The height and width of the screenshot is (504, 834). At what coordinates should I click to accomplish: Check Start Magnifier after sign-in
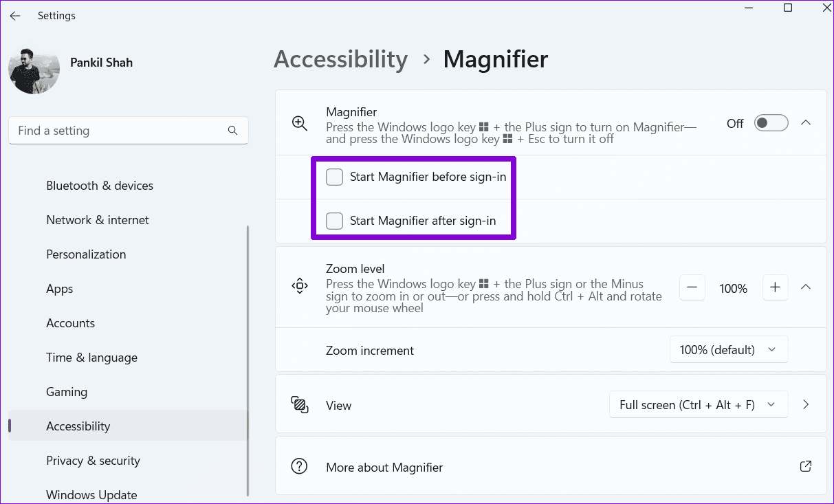(x=334, y=221)
